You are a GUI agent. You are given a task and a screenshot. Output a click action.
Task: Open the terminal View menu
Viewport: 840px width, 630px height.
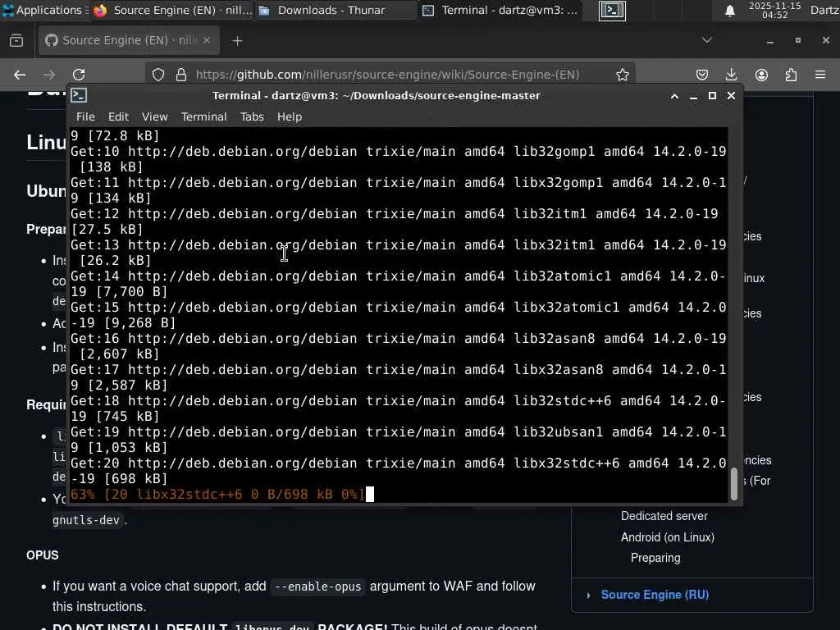tap(155, 116)
